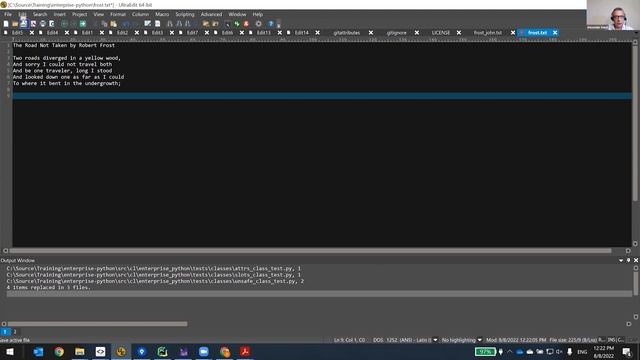Viewport: 640px width, 360px height.
Task: Close the Edit5 tab
Action: pyautogui.click(x=32, y=33)
